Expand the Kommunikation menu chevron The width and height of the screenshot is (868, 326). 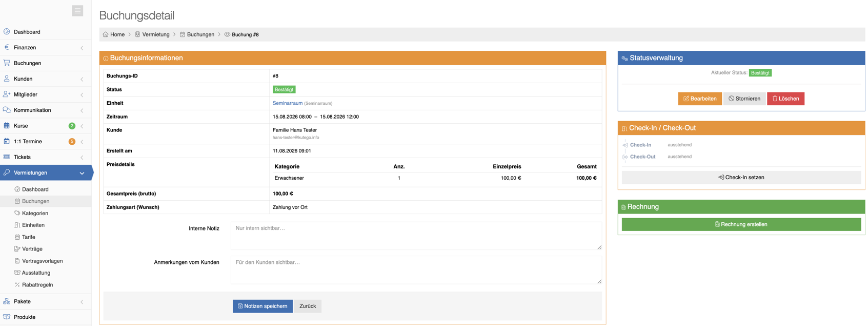point(82,110)
